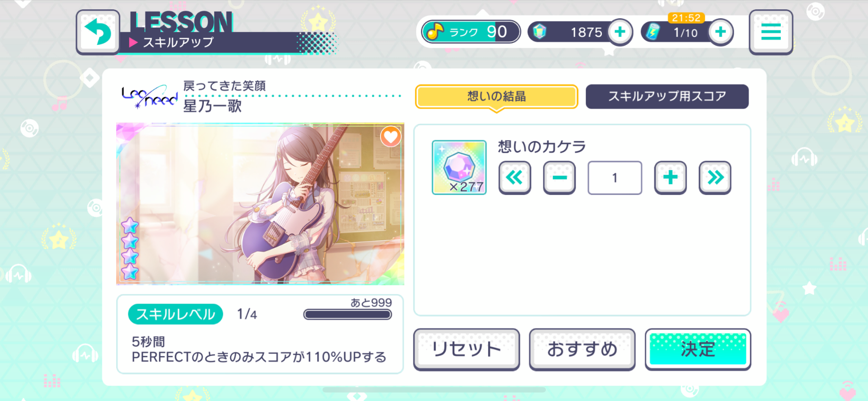This screenshot has height=401, width=868.
Task: Refill live bonus energy with plus icon
Action: [x=721, y=32]
